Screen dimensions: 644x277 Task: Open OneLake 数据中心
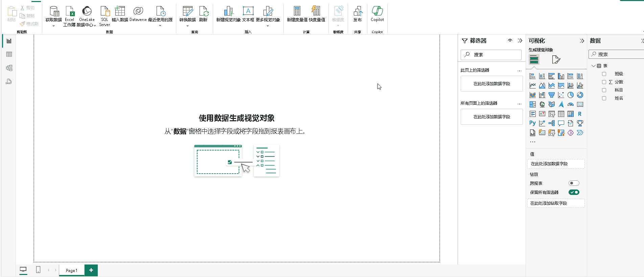[87, 16]
